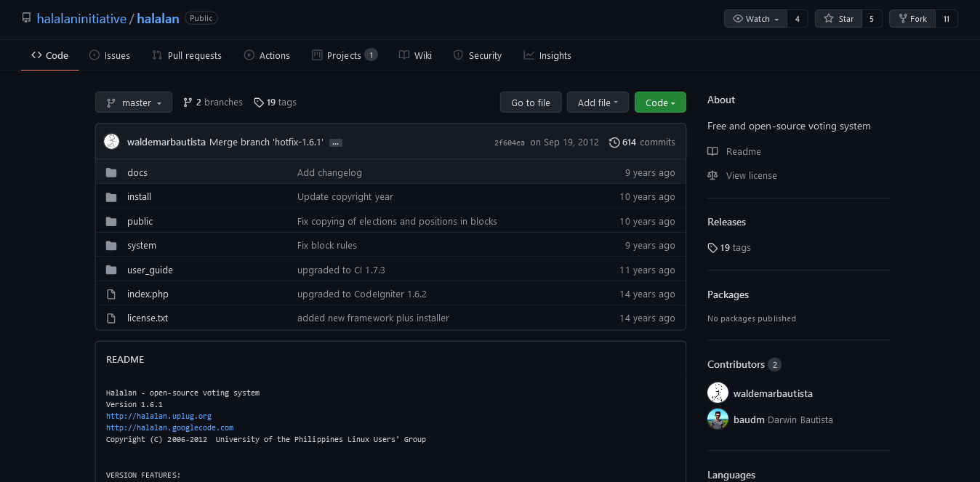This screenshot has width=980, height=482.
Task: Click the tag icon under Releases
Action: click(x=712, y=248)
